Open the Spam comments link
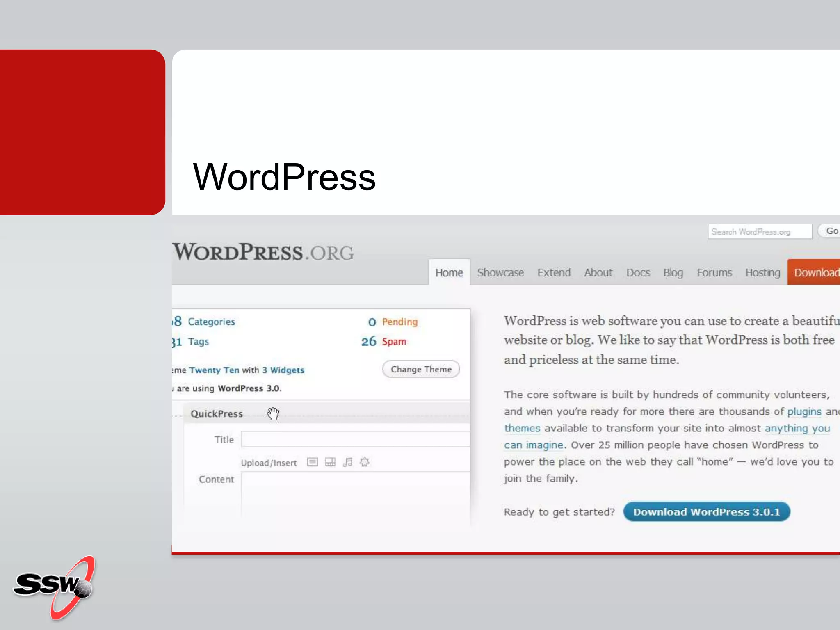The width and height of the screenshot is (840, 630). pyautogui.click(x=394, y=342)
